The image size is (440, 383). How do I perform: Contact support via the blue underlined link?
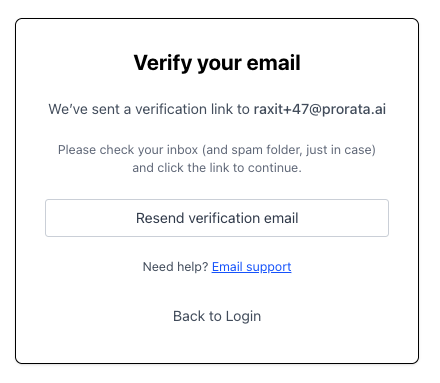pyautogui.click(x=251, y=267)
